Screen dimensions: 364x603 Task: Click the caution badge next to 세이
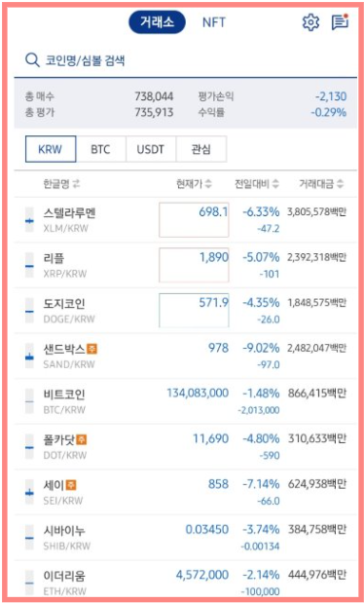(x=71, y=485)
